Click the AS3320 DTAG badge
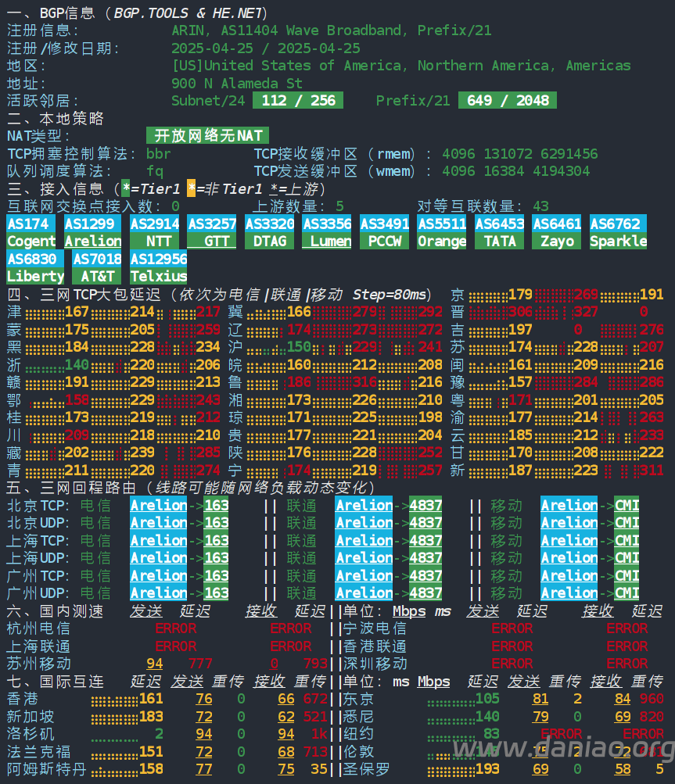This screenshot has width=675, height=784. pyautogui.click(x=269, y=232)
